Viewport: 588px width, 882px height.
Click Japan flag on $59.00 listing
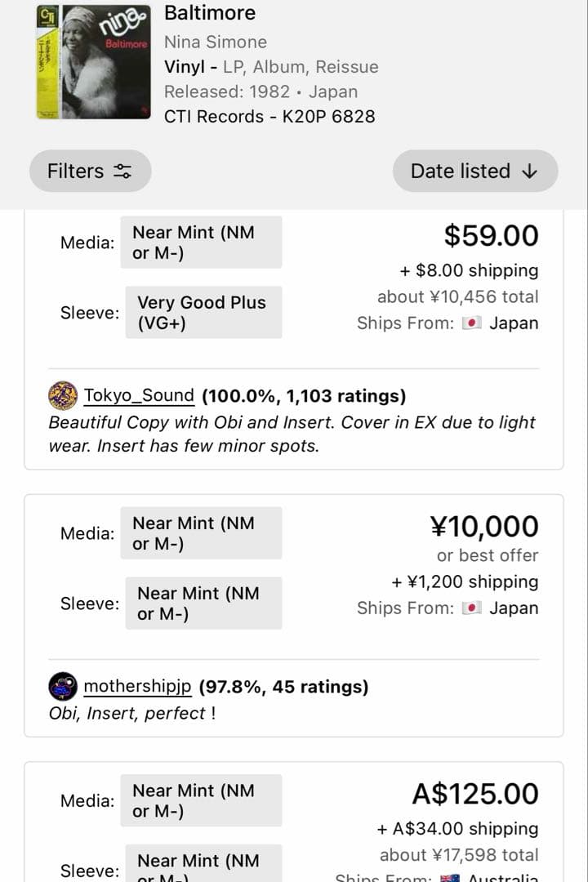[x=471, y=323]
